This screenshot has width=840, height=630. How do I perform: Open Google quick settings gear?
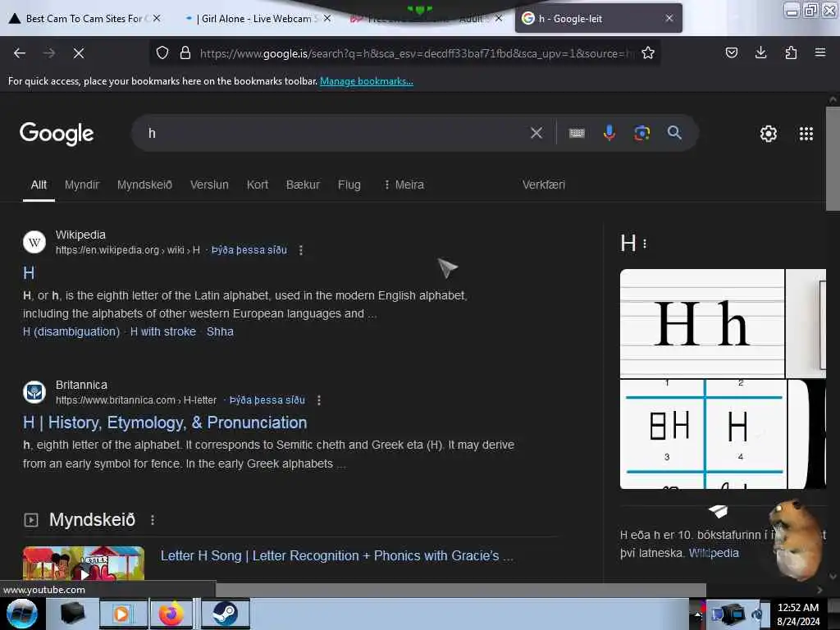pos(768,134)
